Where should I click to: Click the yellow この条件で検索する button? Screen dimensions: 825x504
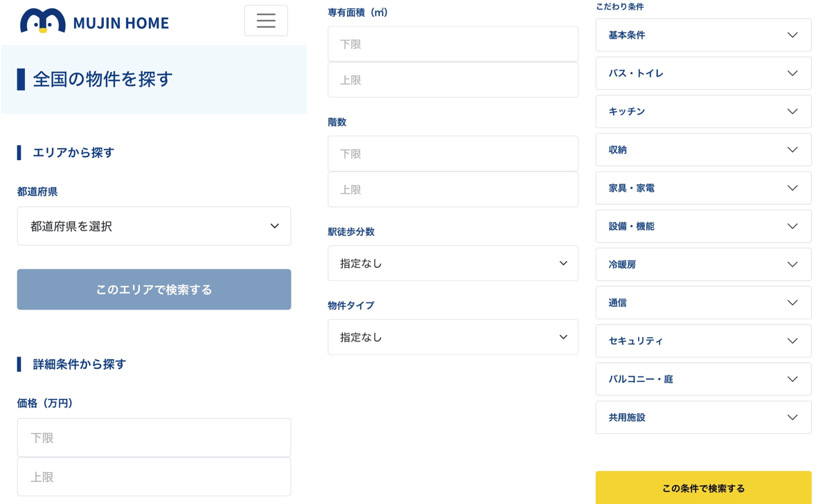pyautogui.click(x=703, y=488)
